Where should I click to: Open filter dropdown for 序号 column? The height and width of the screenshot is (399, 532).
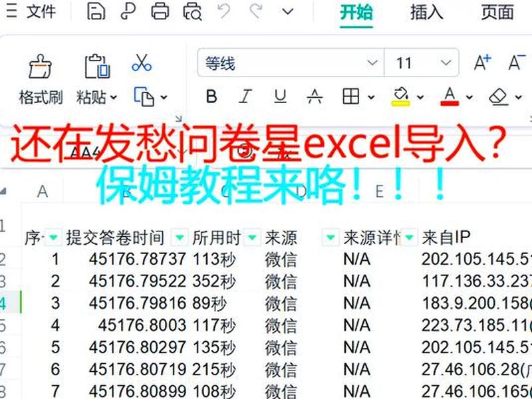[53, 237]
